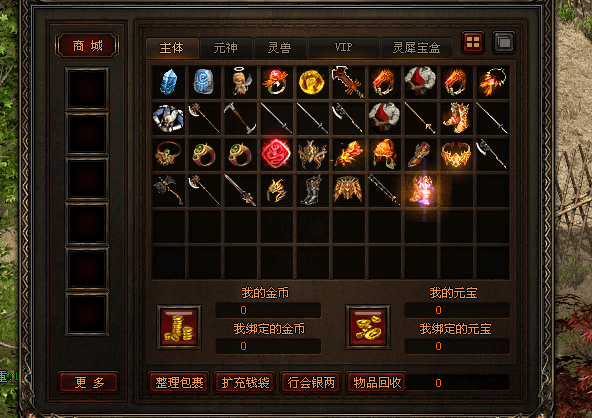
Task: Select the angel doll with halo item
Action: pyautogui.click(x=240, y=82)
